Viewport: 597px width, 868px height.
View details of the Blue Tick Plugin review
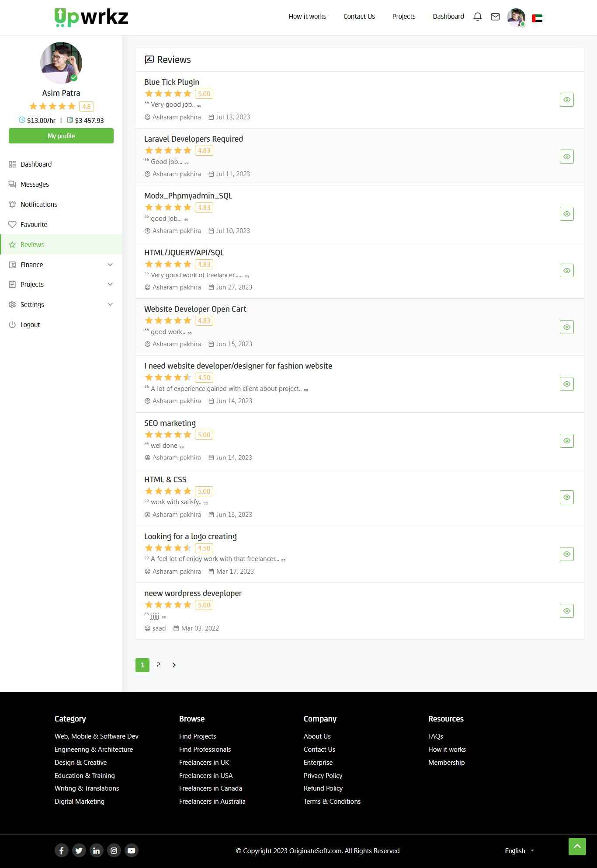click(x=566, y=99)
